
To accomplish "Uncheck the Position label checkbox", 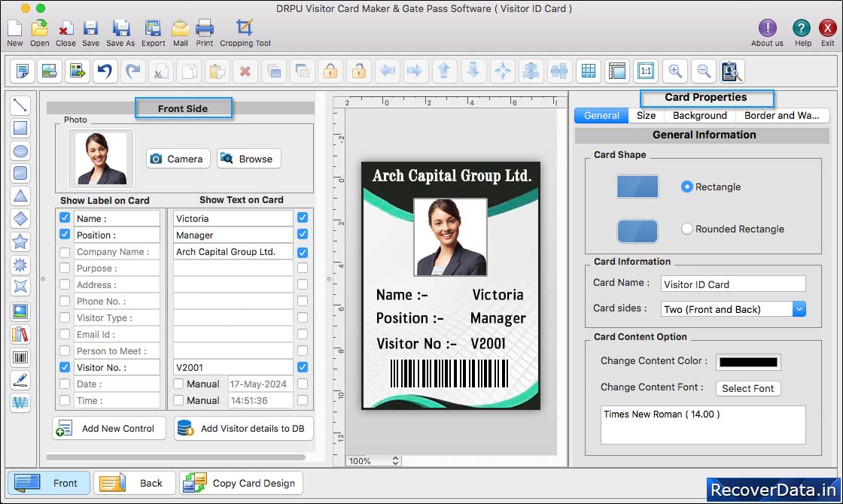I will pyautogui.click(x=65, y=234).
